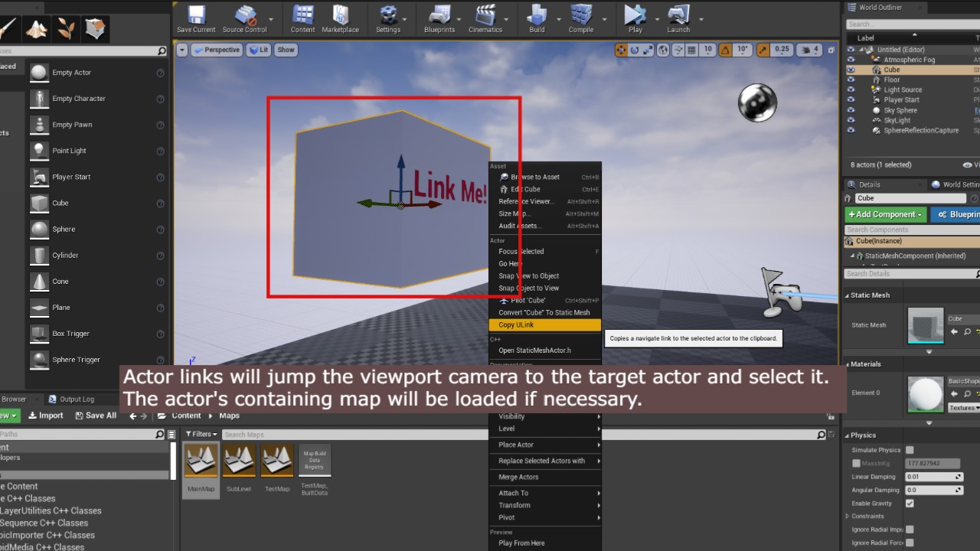
Task: Toggle Enable Gravity checkbox
Action: pos(910,504)
